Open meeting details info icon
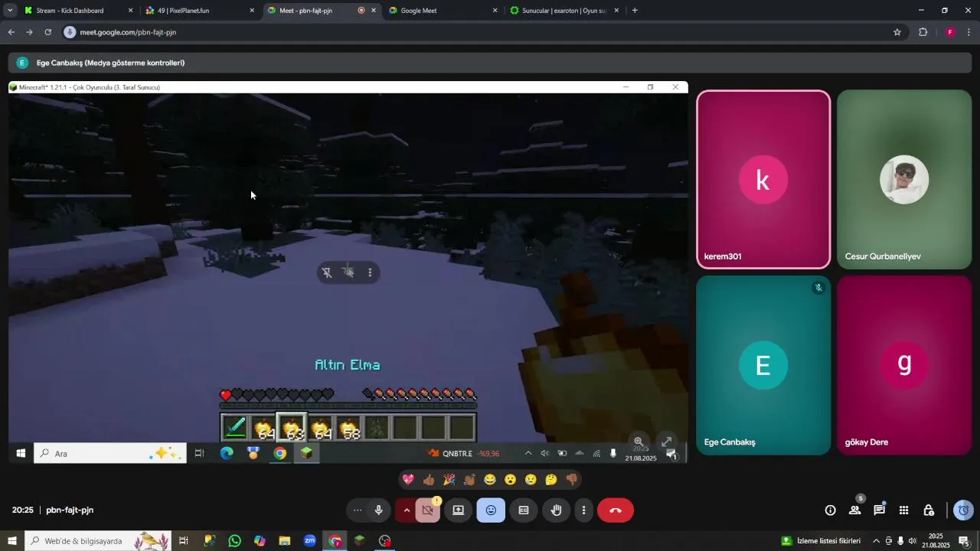This screenshot has width=980, height=551. tap(830, 510)
